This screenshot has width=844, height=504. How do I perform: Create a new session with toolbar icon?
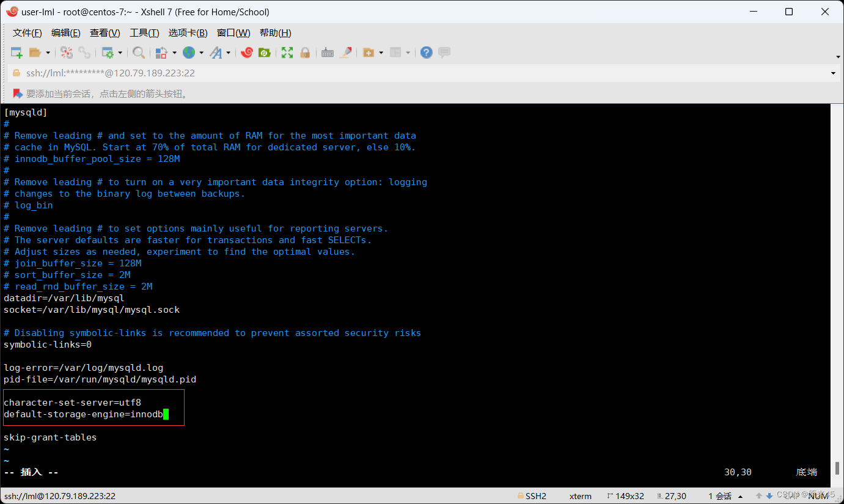(x=17, y=53)
